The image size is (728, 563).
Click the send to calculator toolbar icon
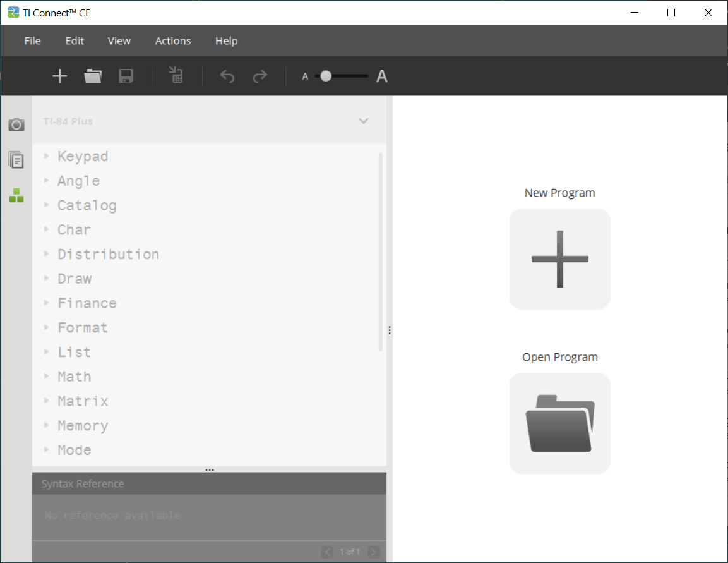[176, 76]
